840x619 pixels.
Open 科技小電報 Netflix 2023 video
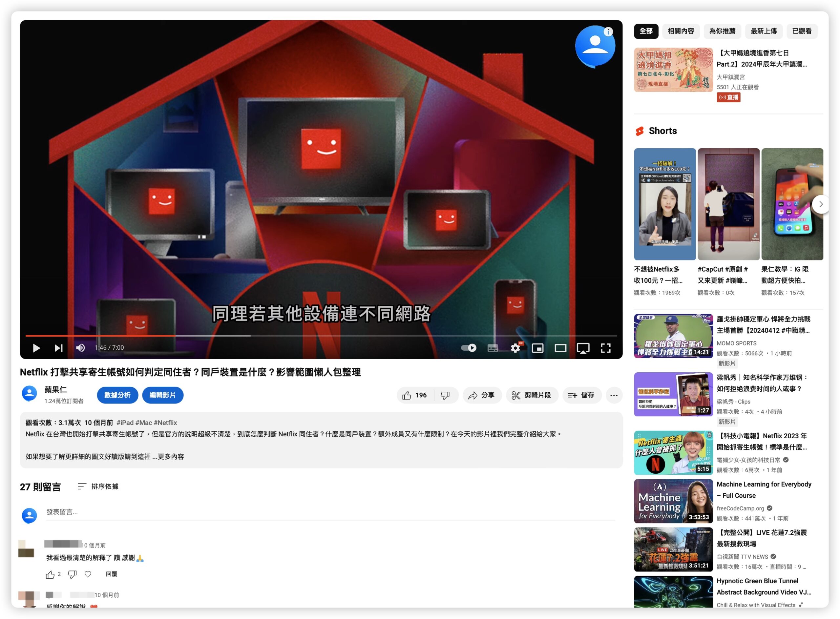673,453
